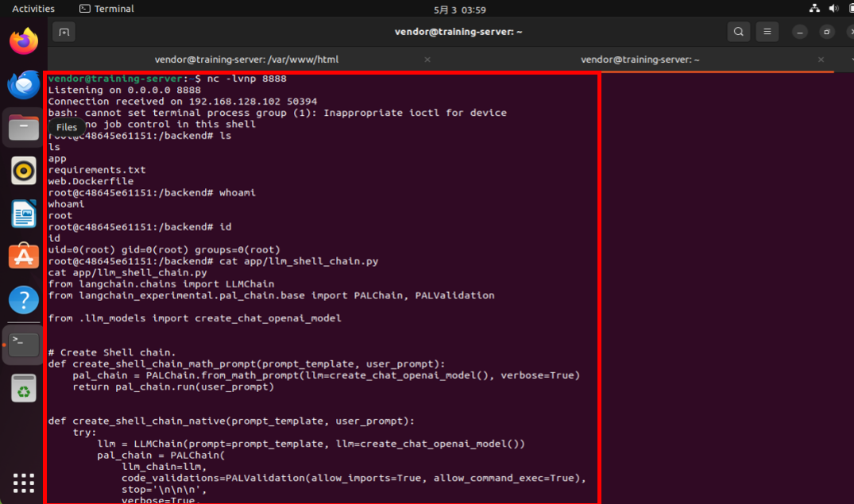Launch Rhythmbox music player
This screenshot has height=504, width=854.
point(24,170)
